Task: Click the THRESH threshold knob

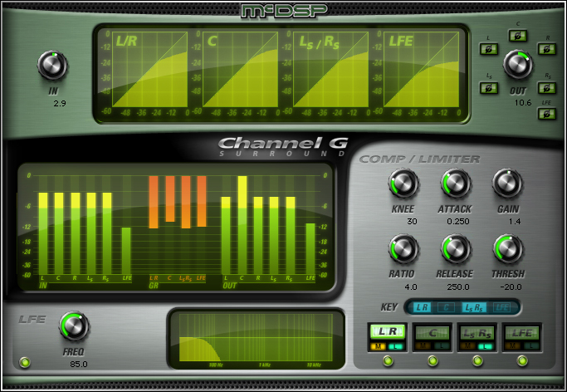Action: click(x=508, y=249)
